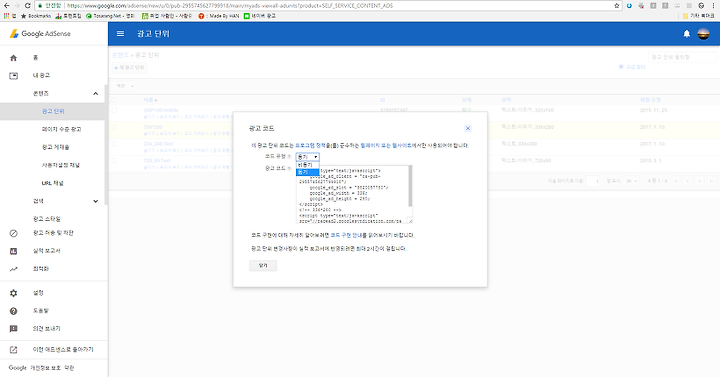Viewport: 720px width, 377px height.
Task: Open the Bookmarks folder in bookmarks bar
Action: coord(36,16)
